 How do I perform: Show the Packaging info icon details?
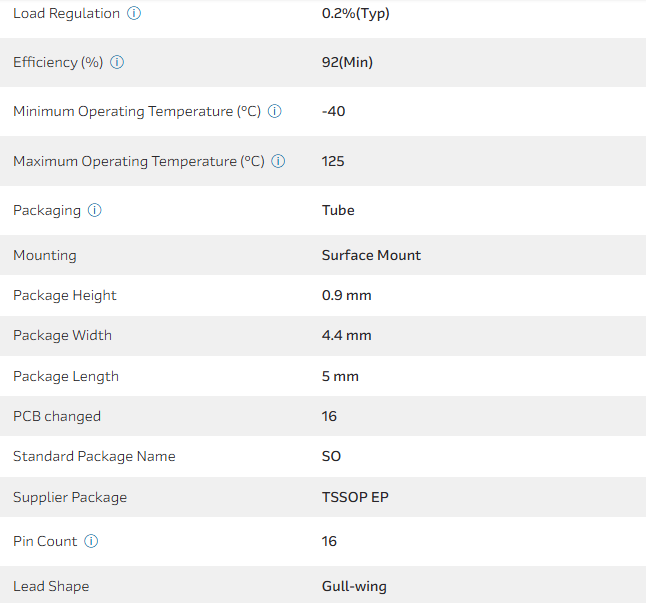coord(95,211)
